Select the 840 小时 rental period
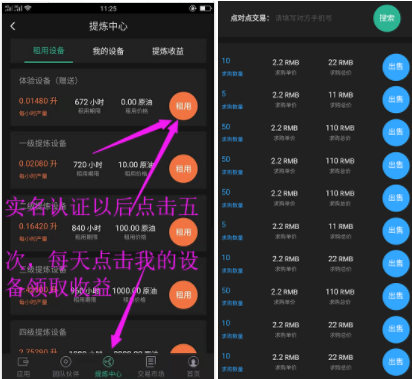Screen dimensions: 412x379 pyautogui.click(x=86, y=228)
